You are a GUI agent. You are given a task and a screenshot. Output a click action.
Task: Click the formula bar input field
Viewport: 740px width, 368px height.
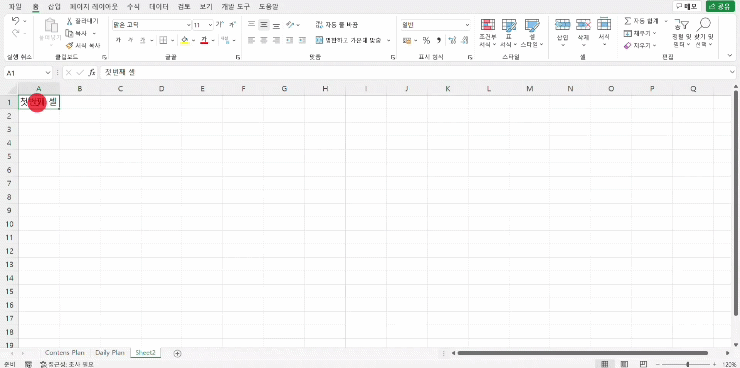pos(414,73)
